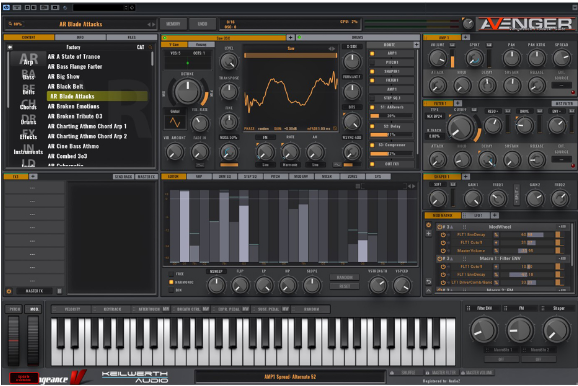This screenshot has height=386, width=578.
Task: Toggle the green power LED on the OSC tab
Action: click(x=164, y=38)
